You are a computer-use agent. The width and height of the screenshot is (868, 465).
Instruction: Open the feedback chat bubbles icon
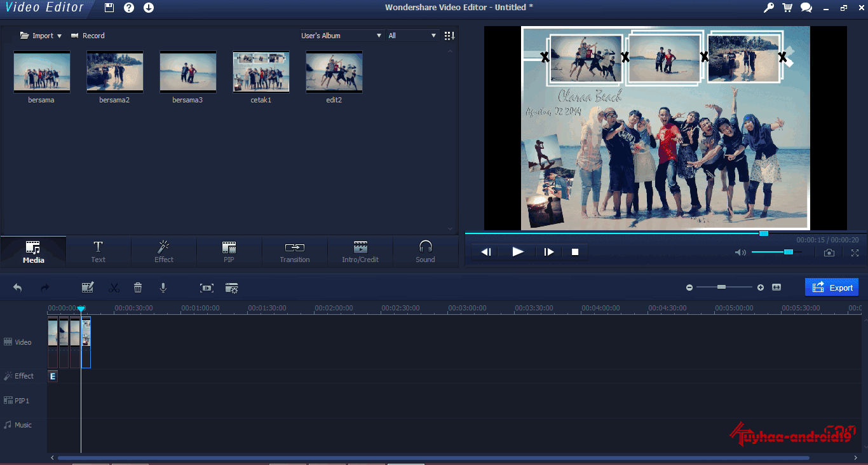806,8
